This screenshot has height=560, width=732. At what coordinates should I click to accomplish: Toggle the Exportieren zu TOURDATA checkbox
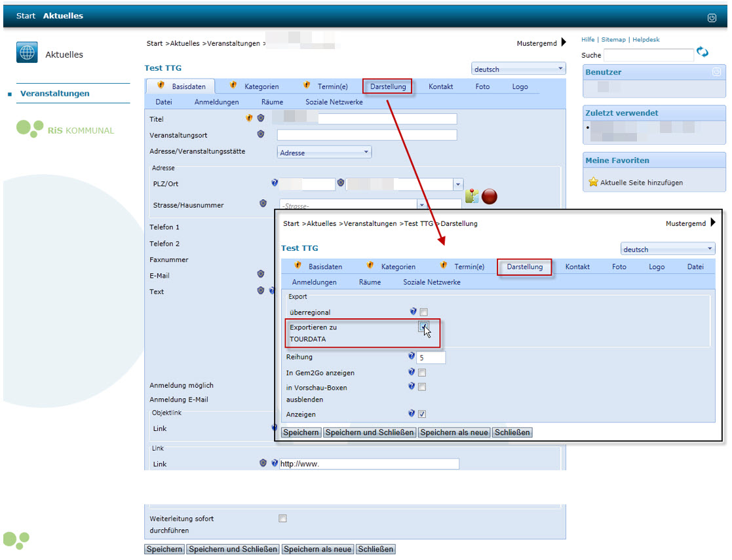click(x=423, y=326)
